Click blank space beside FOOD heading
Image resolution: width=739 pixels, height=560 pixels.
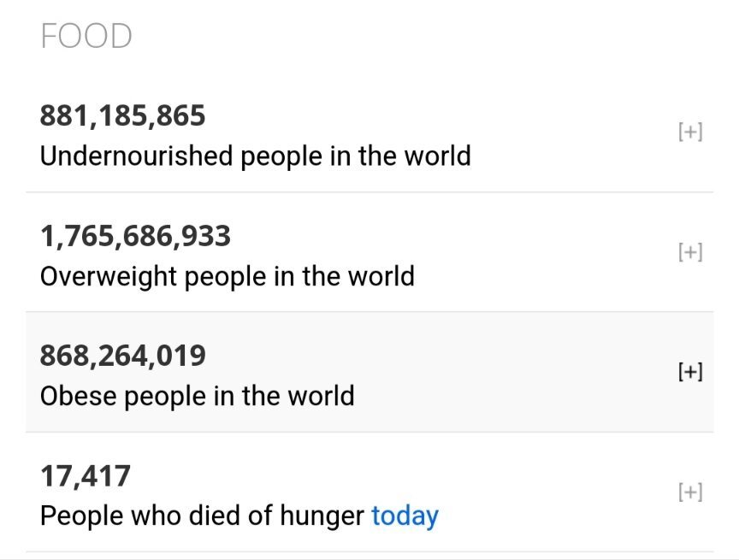pyautogui.click(x=424, y=36)
